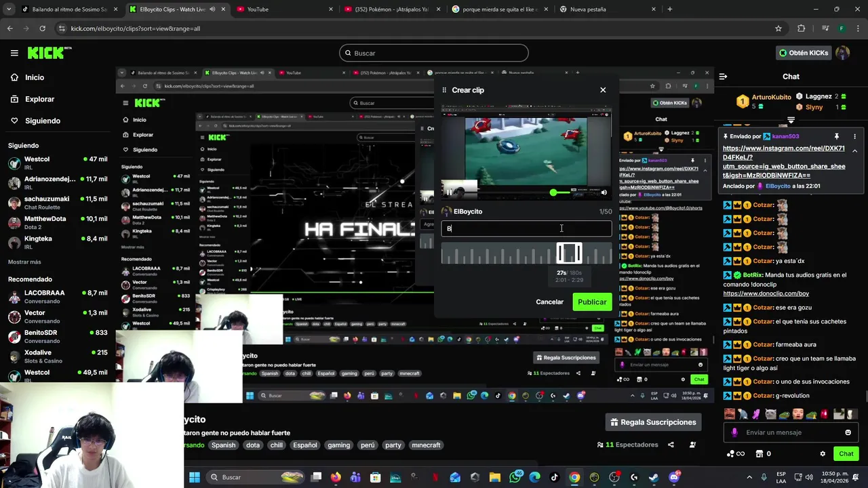Click the Obtén KICKs button
Screen dimensions: 868x488
click(803, 53)
